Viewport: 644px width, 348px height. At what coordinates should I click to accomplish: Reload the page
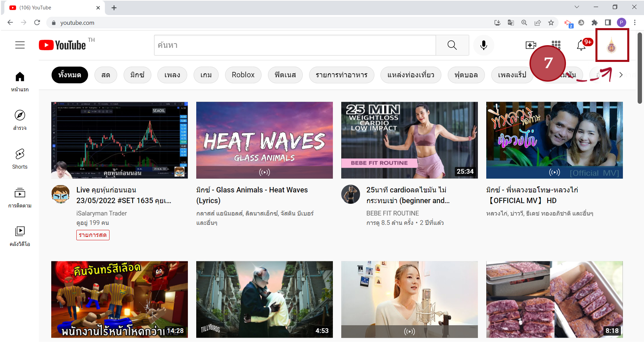(37, 22)
